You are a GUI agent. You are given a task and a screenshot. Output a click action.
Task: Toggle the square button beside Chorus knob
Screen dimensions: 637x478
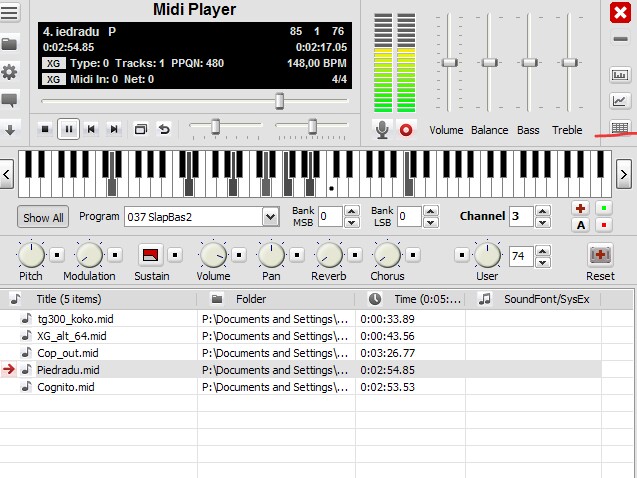(413, 255)
